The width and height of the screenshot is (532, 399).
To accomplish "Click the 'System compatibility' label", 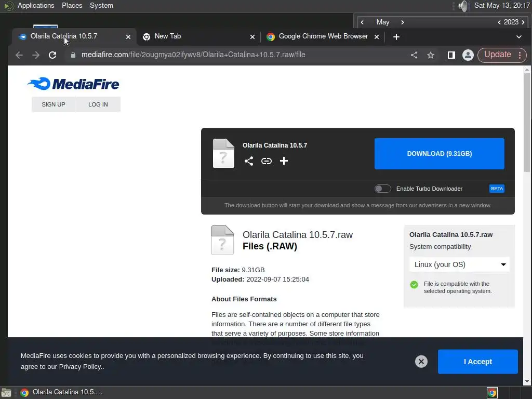I will click(x=440, y=247).
